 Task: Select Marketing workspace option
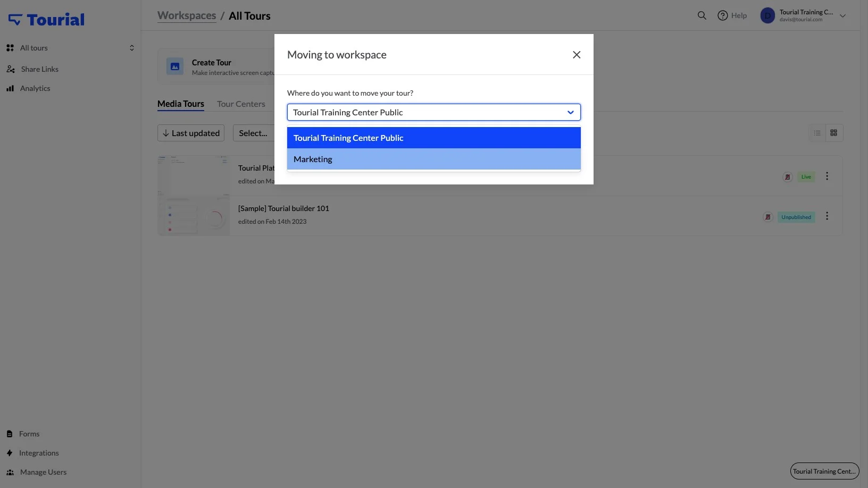[x=433, y=159]
